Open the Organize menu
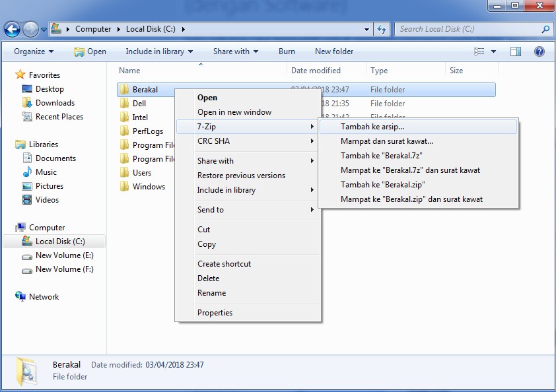The image size is (556, 392). pos(34,51)
